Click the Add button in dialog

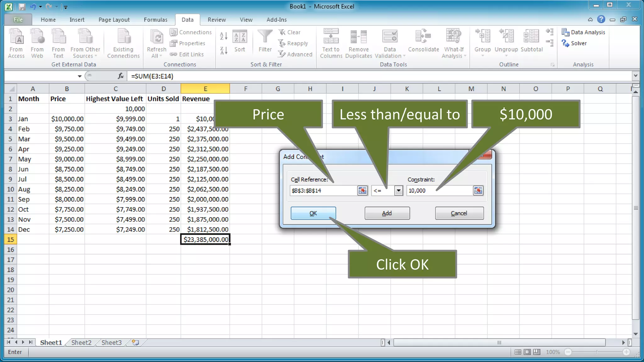tap(387, 213)
